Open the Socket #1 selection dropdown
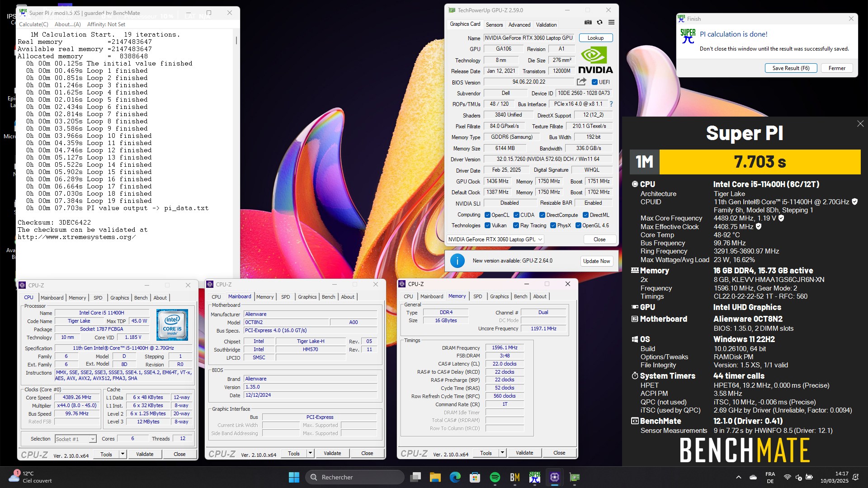The width and height of the screenshot is (868, 488). (75, 439)
